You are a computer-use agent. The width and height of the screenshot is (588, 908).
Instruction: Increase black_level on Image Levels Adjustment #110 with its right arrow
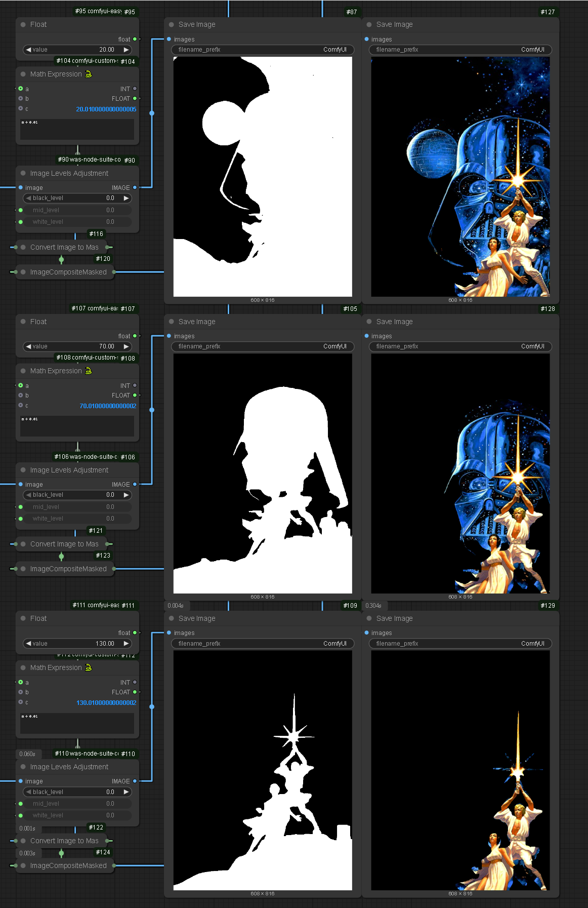point(126,792)
